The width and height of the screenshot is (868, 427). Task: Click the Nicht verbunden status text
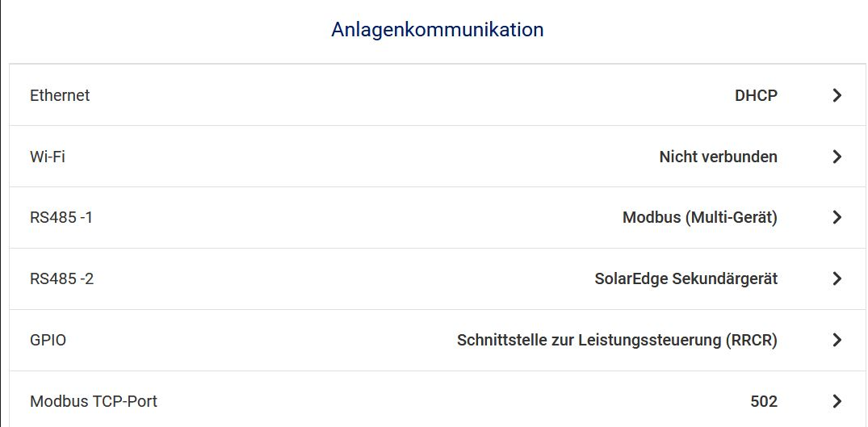click(718, 157)
